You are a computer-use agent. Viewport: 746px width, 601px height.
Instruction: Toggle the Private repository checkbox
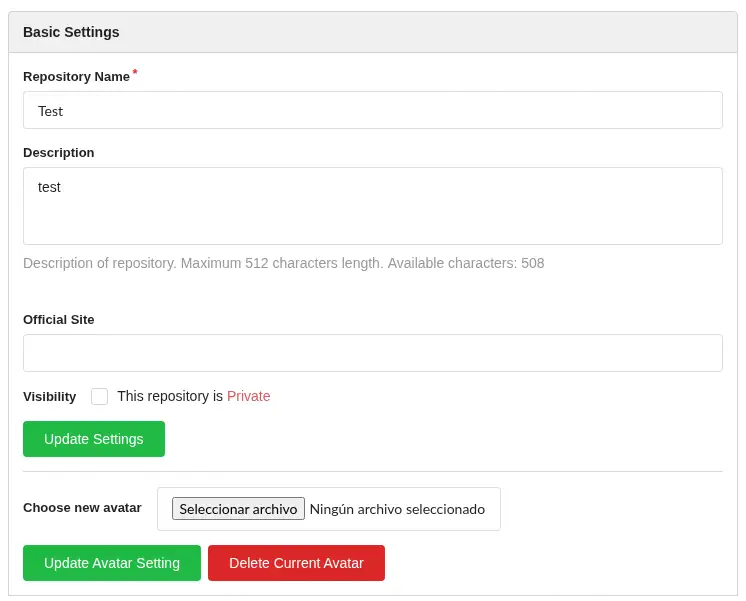(99, 396)
